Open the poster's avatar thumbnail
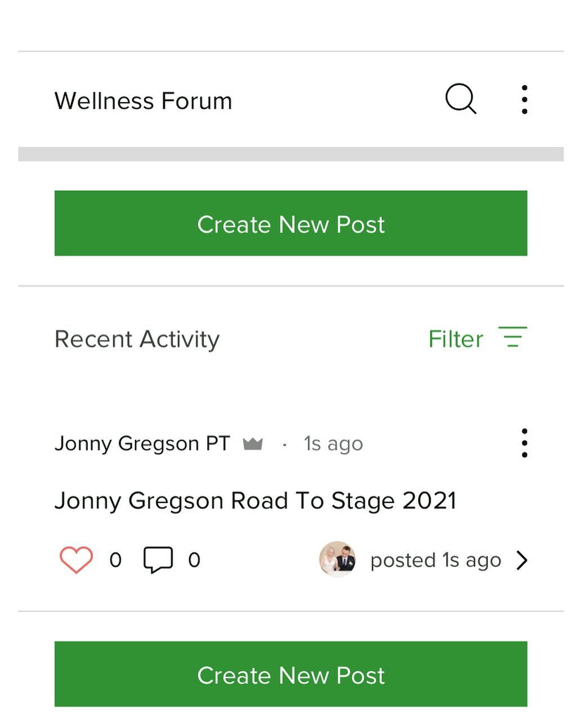Viewport: 582px width, 728px height. [x=337, y=559]
